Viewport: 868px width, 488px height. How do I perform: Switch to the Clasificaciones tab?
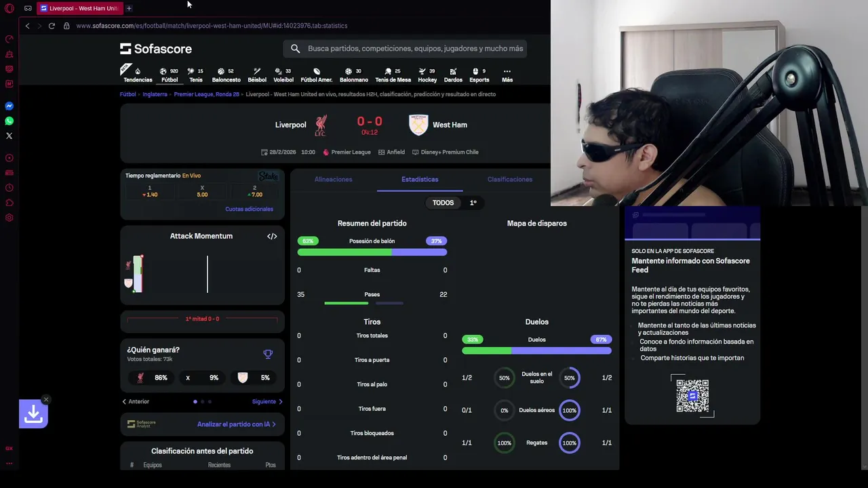click(x=510, y=180)
